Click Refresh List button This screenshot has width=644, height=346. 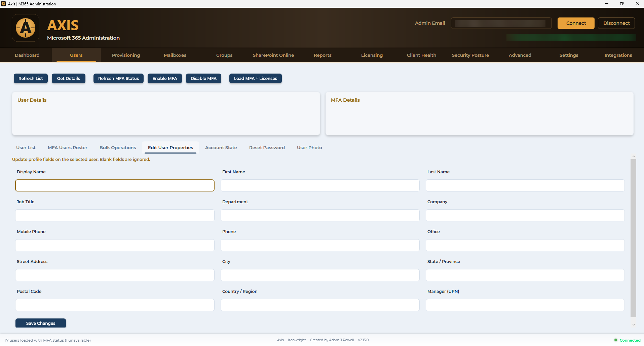[31, 78]
